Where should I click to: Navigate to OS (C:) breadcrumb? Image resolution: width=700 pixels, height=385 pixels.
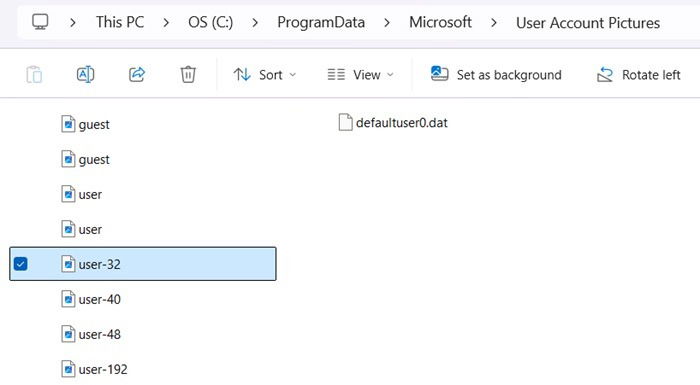210,22
